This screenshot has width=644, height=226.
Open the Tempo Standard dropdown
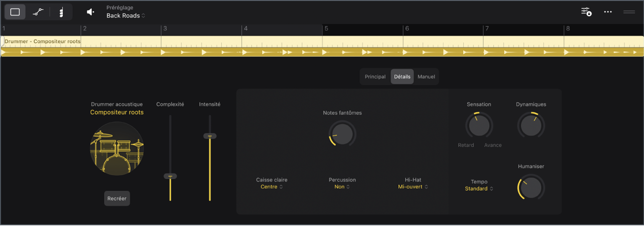coord(479,188)
